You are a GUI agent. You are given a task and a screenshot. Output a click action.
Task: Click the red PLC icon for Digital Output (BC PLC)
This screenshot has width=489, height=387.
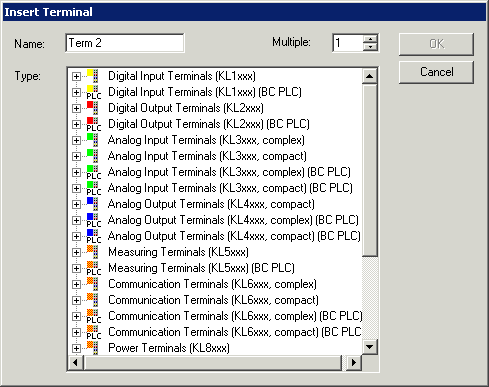(93, 124)
